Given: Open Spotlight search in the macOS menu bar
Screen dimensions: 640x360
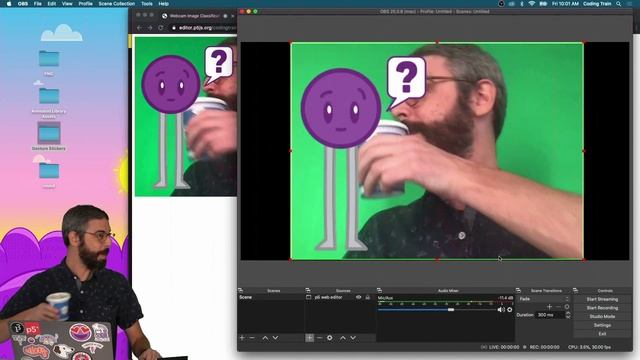Looking at the screenshot, I should coord(619,4).
